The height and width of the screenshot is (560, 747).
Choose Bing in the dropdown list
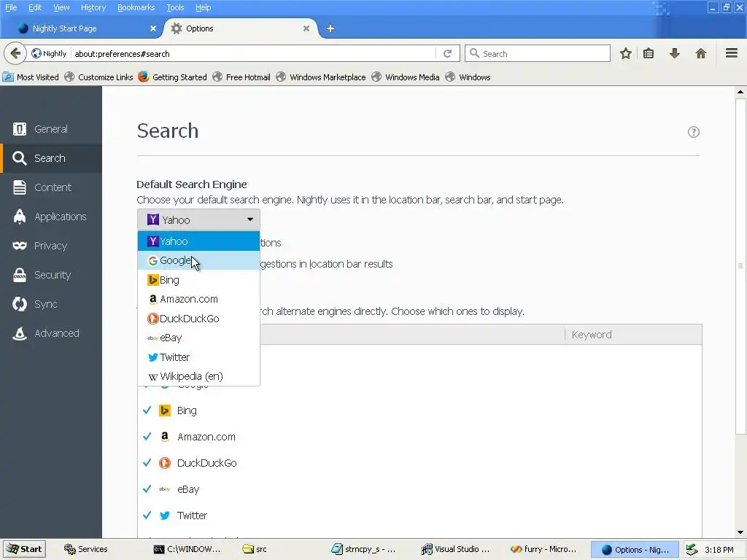tap(198, 280)
